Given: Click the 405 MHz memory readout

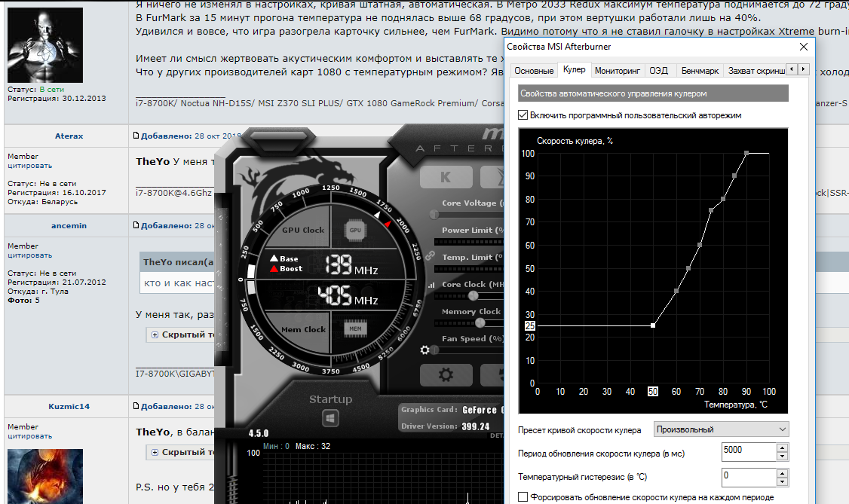Looking at the screenshot, I should pos(348,295).
